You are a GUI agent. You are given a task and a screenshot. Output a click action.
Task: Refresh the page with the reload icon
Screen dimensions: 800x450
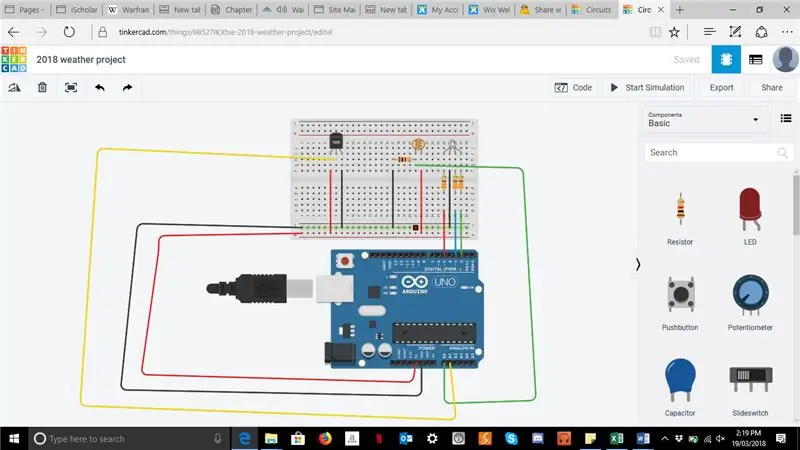69,32
